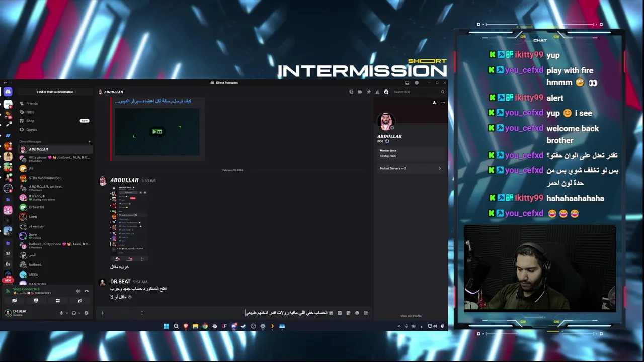
Task: Click ABDULLAH profile avatar
Action: pyautogui.click(x=386, y=121)
